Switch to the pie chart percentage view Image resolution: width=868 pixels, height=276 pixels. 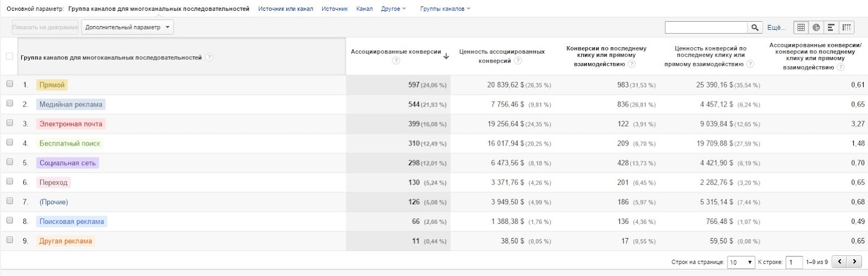[816, 27]
